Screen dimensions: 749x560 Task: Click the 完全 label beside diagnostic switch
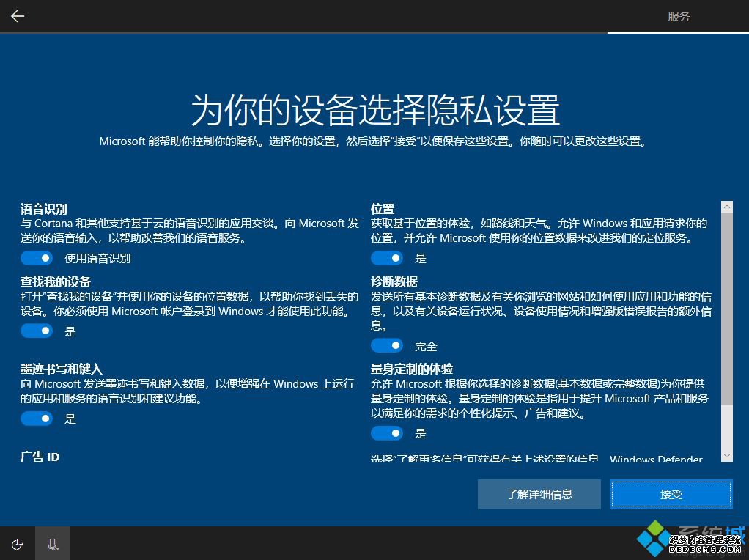[x=426, y=347]
